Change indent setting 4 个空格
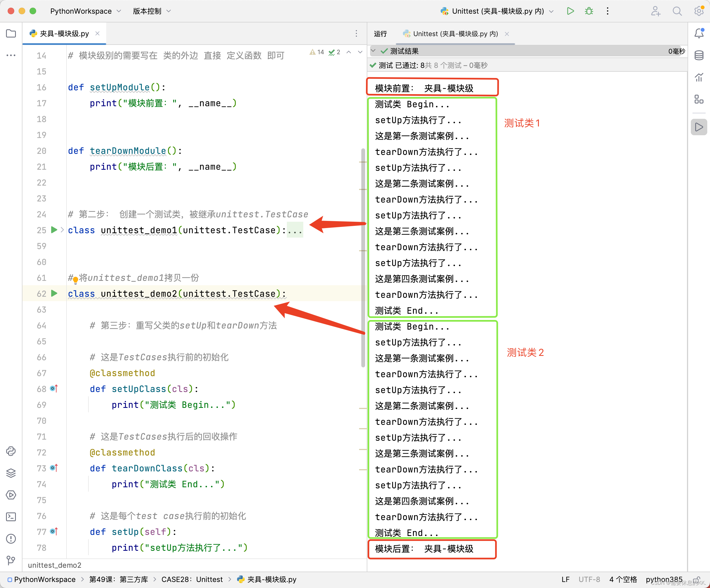Viewport: 710px width, 588px height. pyautogui.click(x=623, y=579)
